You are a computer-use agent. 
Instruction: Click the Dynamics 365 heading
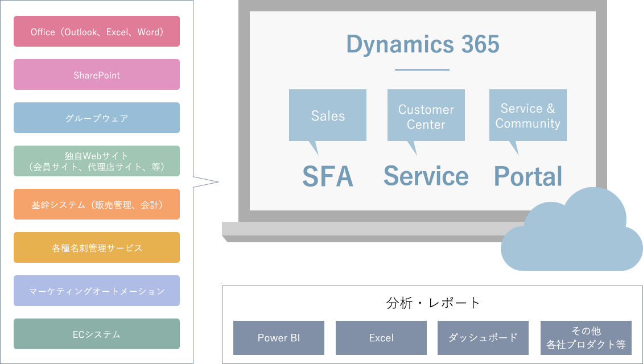pos(423,44)
